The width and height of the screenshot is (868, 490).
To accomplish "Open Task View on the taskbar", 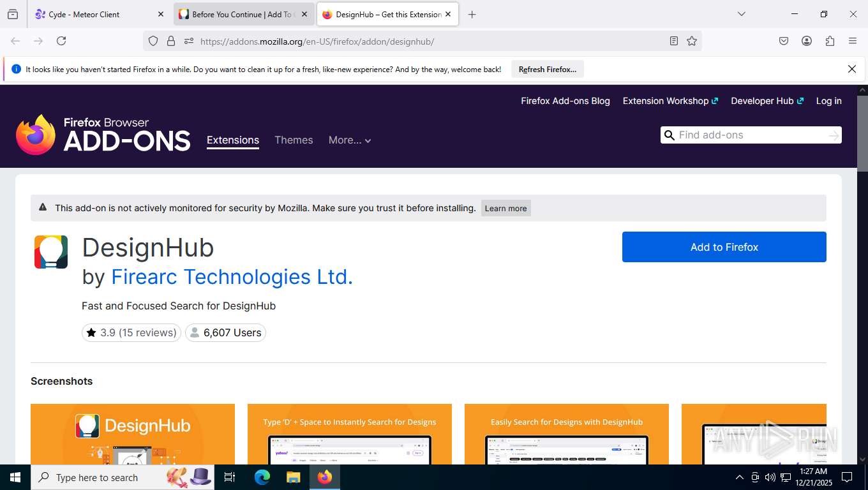I will click(x=230, y=477).
